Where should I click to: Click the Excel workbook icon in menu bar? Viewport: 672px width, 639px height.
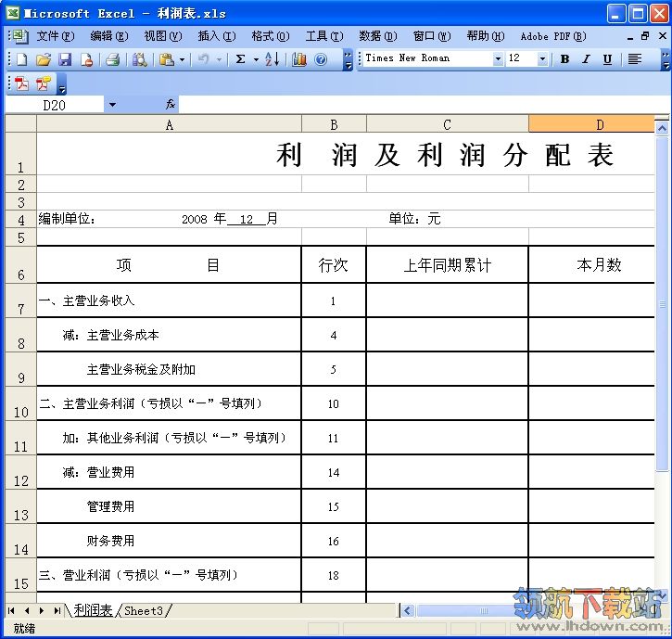point(19,36)
